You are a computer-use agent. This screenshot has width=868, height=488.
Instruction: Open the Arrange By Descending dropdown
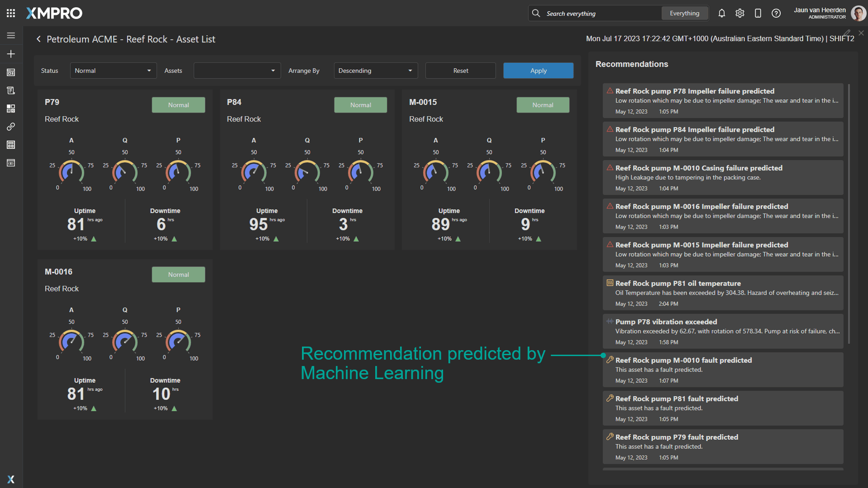pos(375,70)
